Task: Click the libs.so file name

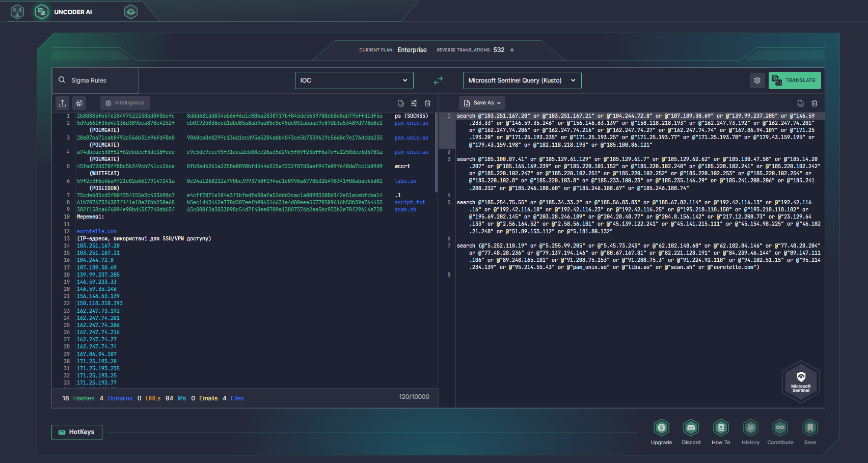Action: pos(405,181)
